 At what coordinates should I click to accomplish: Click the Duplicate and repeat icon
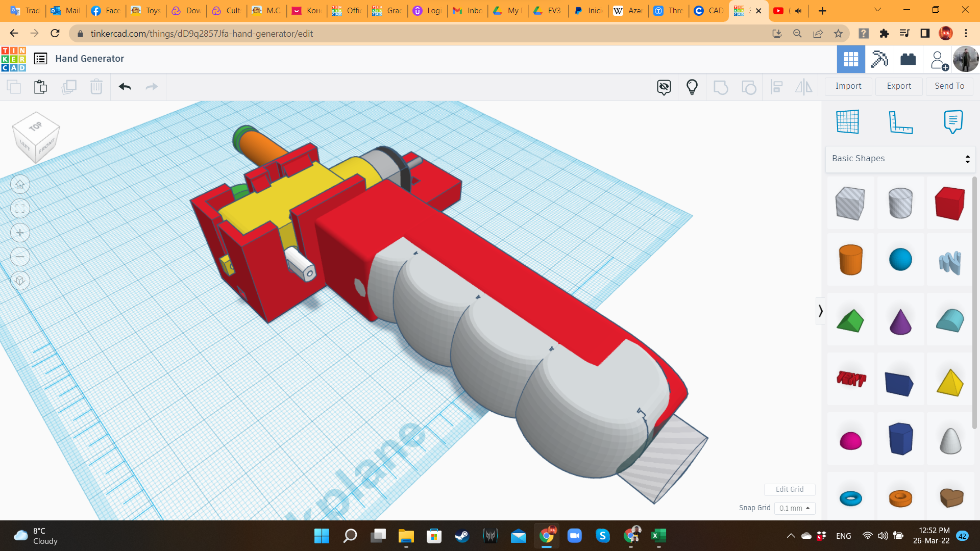[x=69, y=87]
